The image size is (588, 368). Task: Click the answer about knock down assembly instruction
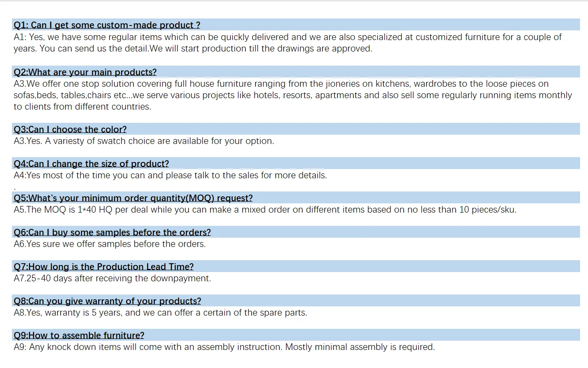pos(224,347)
